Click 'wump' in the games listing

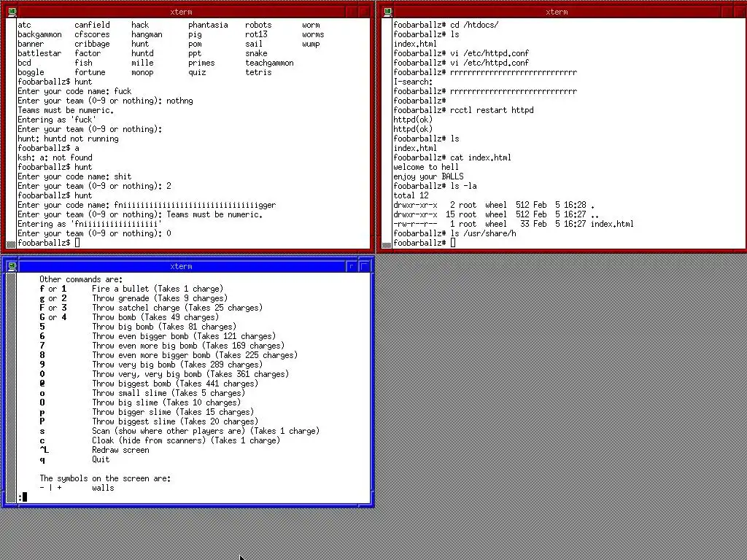pyautogui.click(x=311, y=44)
